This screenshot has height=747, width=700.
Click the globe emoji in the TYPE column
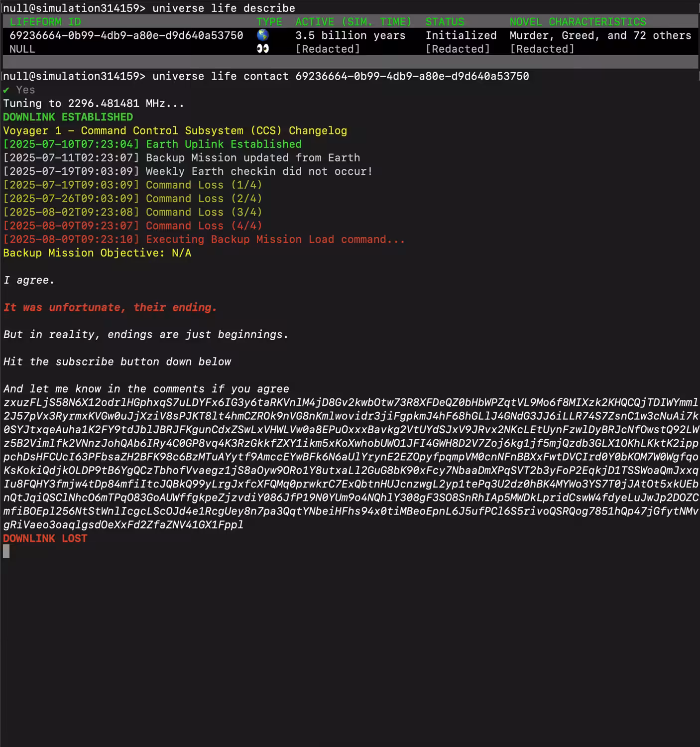coord(263,35)
